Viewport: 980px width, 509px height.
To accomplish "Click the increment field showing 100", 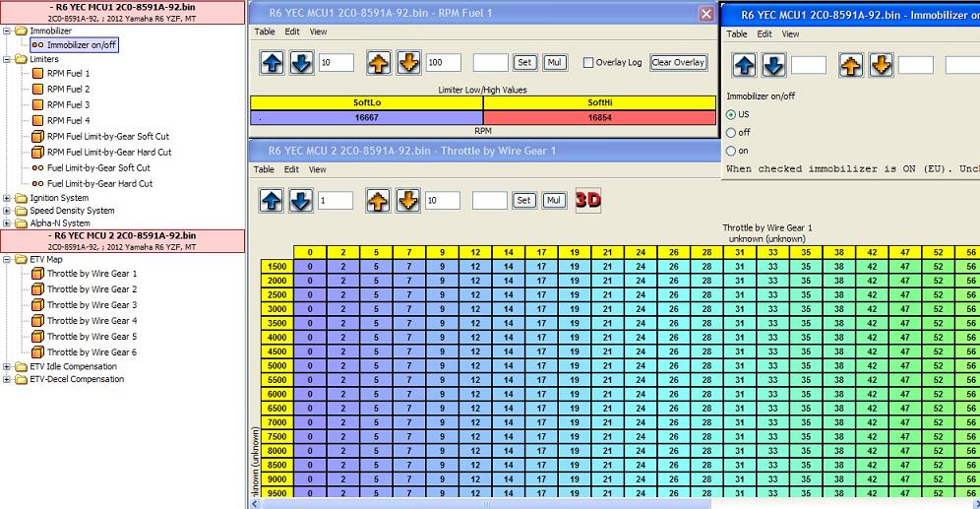I will (x=443, y=63).
